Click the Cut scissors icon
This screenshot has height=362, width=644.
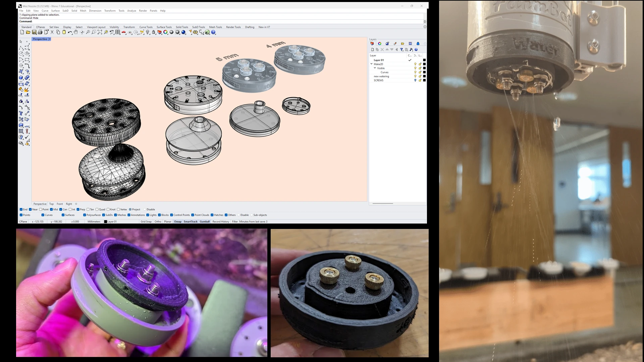point(52,32)
